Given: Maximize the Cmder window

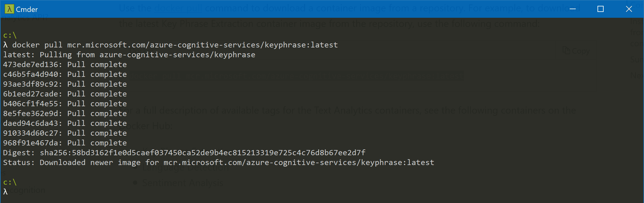Looking at the screenshot, I should (x=601, y=9).
